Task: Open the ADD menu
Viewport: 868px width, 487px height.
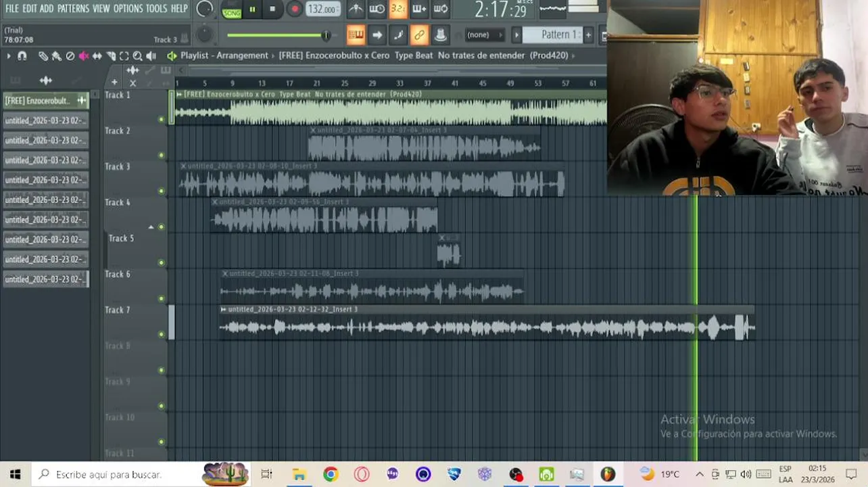Action: pos(47,9)
